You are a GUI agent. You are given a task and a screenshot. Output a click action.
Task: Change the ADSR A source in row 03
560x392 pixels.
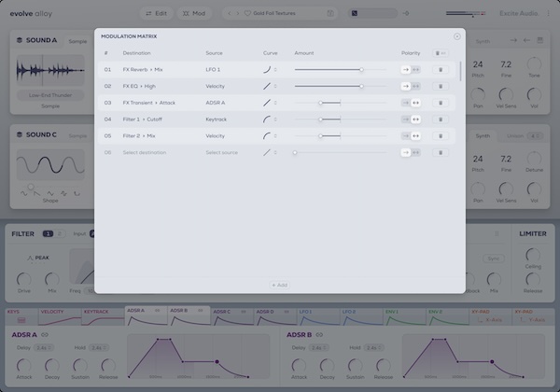[216, 103]
